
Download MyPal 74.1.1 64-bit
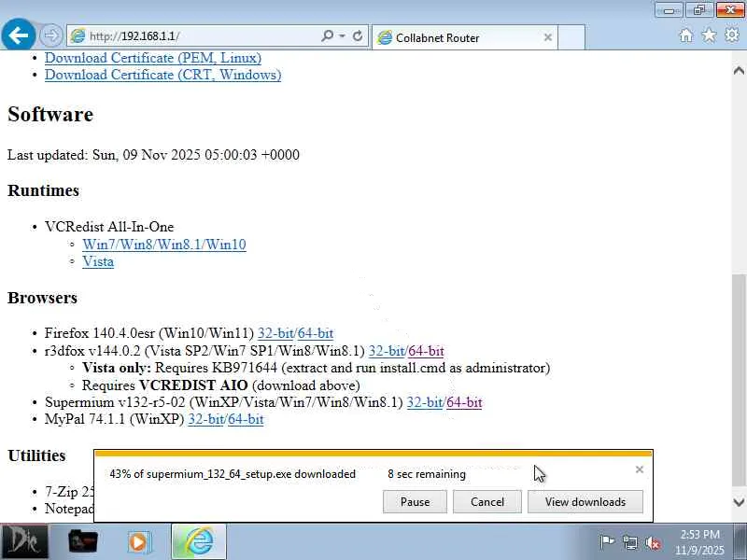[246, 419]
